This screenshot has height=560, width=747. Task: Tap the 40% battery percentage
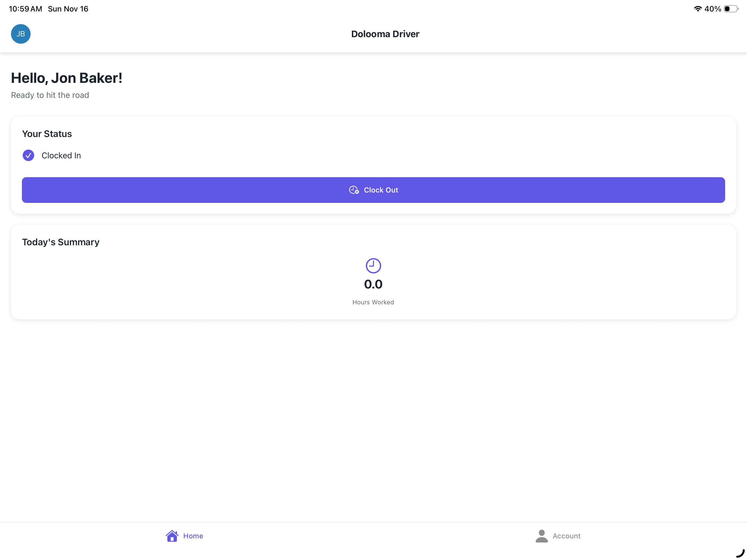[x=713, y=9]
